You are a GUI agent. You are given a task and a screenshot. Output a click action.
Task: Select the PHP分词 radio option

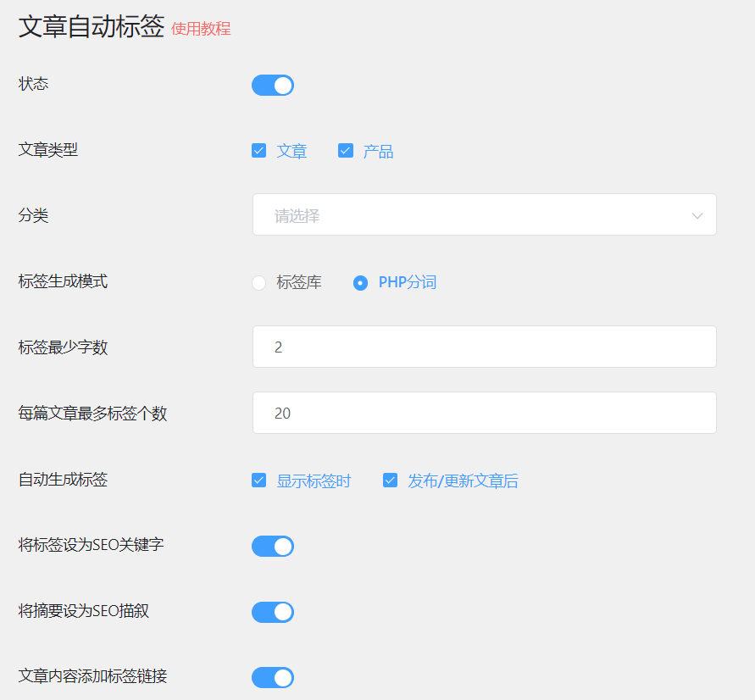360,282
